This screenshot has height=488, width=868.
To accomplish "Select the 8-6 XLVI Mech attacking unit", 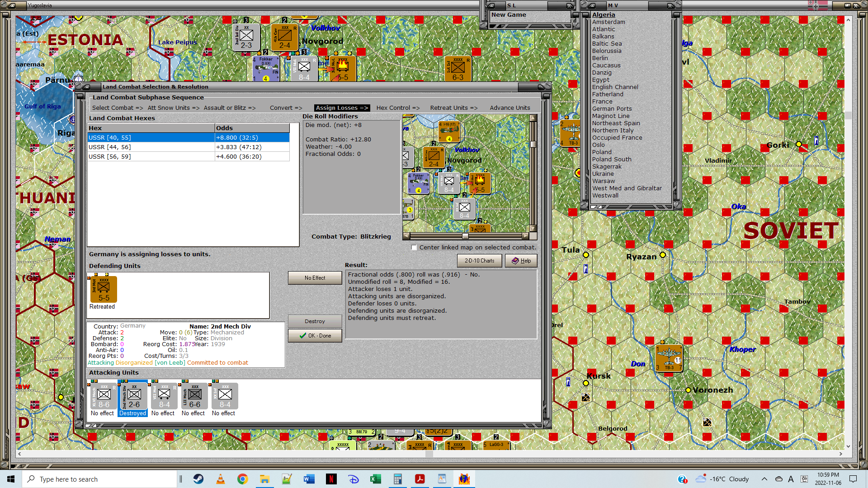I will tap(104, 396).
